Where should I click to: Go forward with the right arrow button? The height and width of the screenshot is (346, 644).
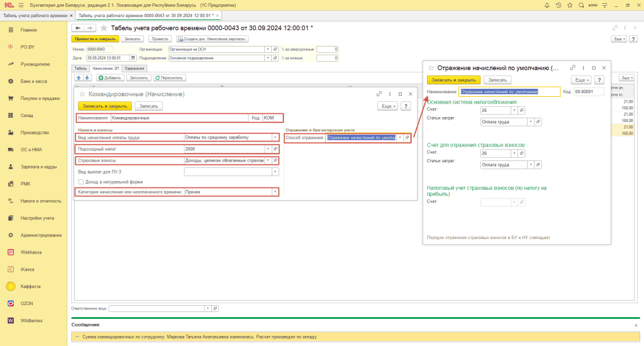pyautogui.click(x=90, y=28)
